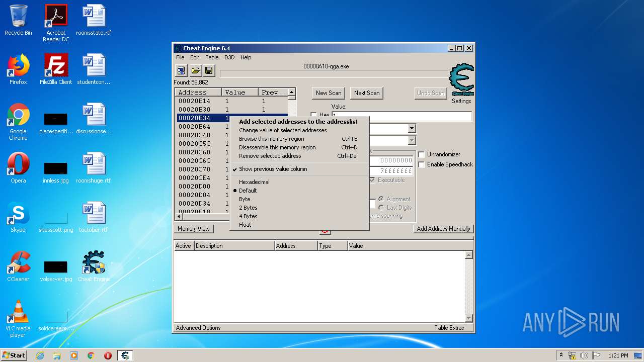Image resolution: width=644 pixels, height=362 pixels.
Task: Select 4 Bytes display option
Action: coord(299,216)
